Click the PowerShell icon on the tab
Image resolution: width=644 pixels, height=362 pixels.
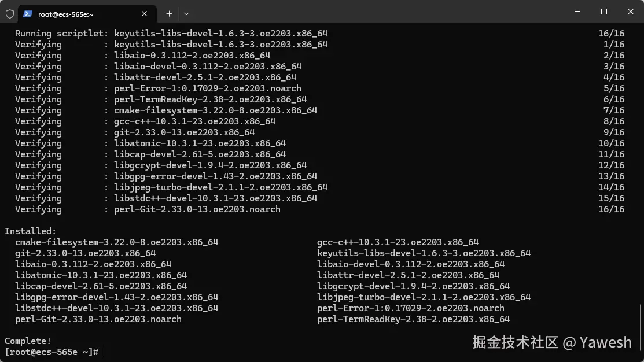pos(28,14)
